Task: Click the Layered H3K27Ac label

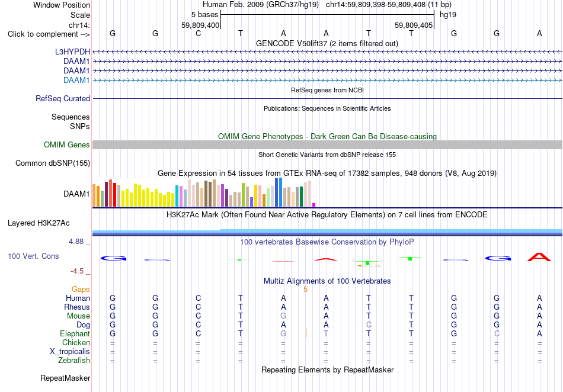Action: 39,223
